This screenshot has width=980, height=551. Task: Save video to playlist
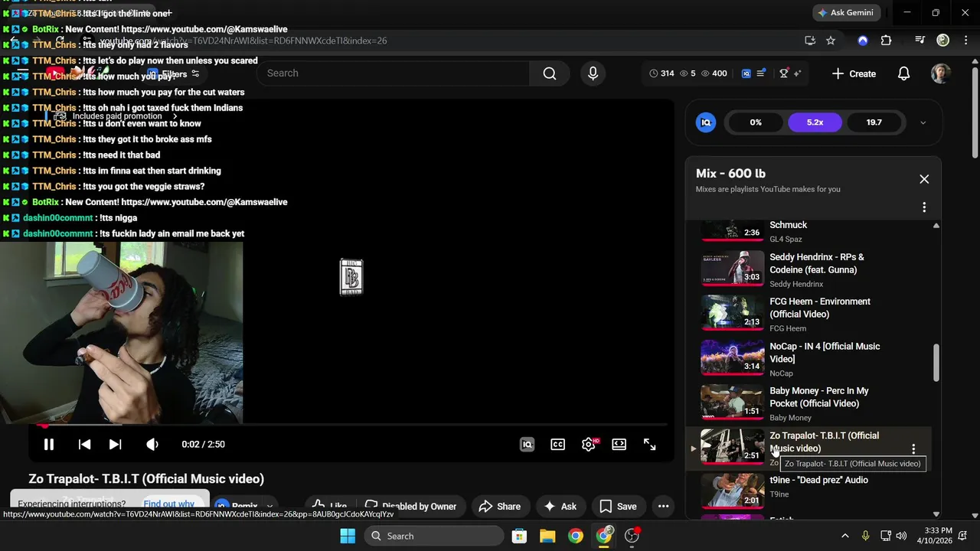click(x=618, y=507)
